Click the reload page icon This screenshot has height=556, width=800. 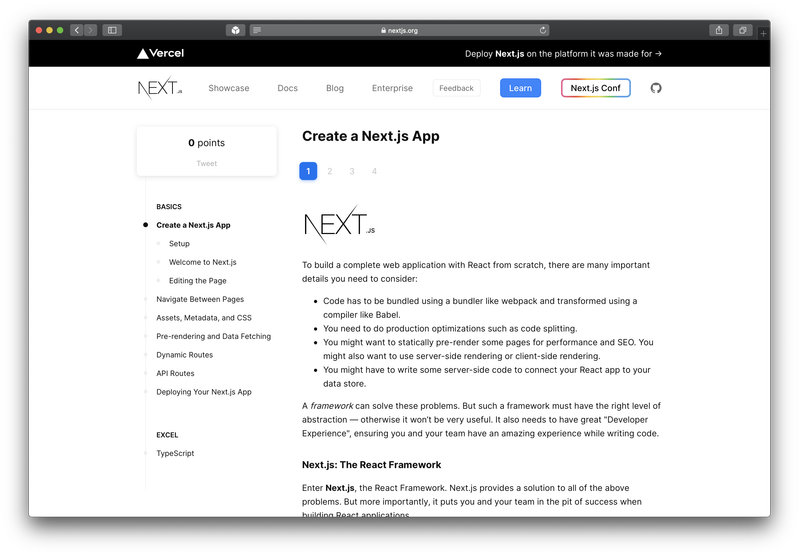coord(543,30)
